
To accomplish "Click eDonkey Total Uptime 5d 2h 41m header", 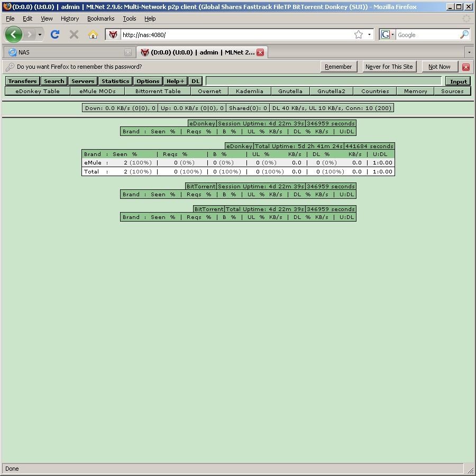I will coord(299,146).
